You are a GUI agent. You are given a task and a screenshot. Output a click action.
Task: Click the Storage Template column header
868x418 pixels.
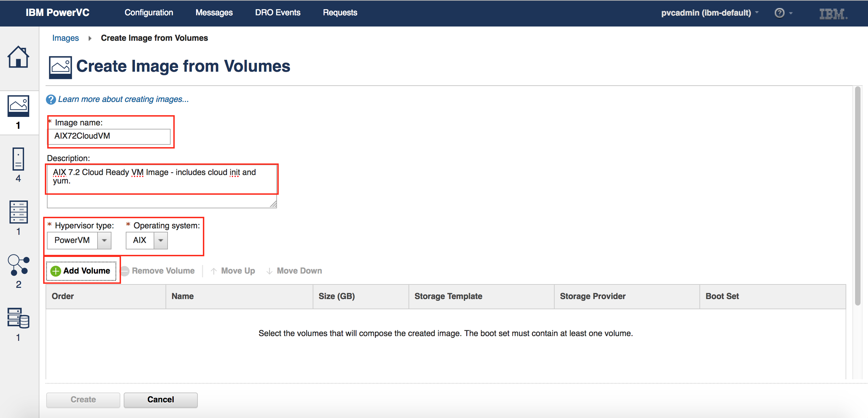pos(482,296)
